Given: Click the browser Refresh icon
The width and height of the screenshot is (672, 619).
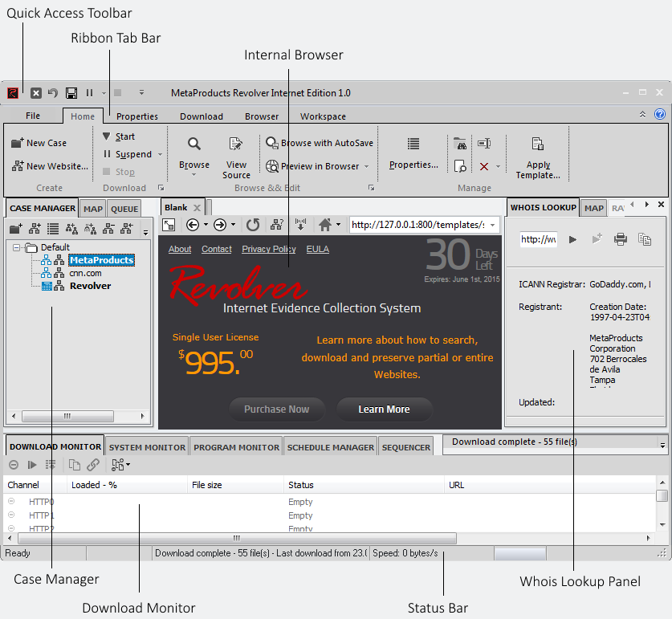Looking at the screenshot, I should click(253, 225).
